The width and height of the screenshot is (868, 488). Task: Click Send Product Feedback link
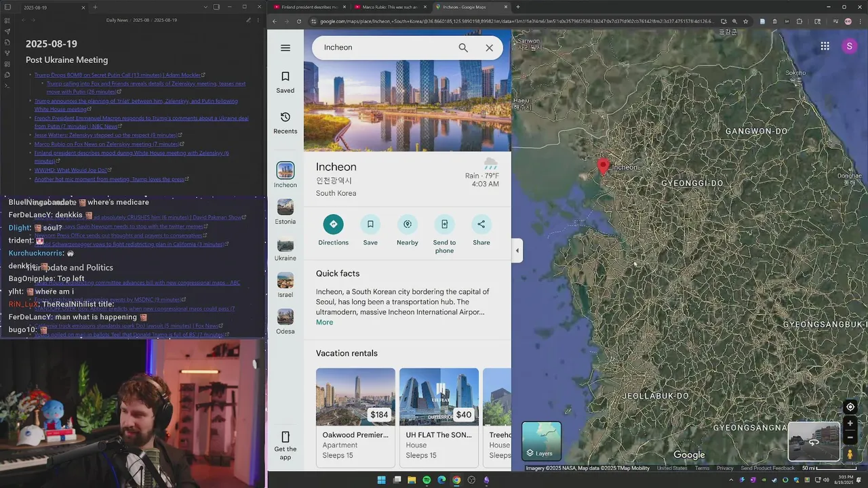click(x=768, y=468)
